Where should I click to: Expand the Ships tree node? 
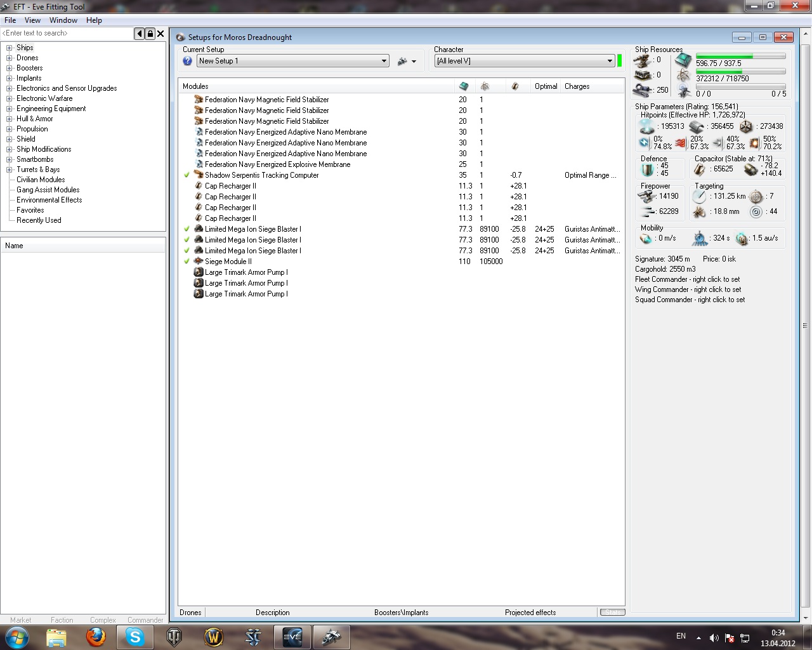click(10, 48)
